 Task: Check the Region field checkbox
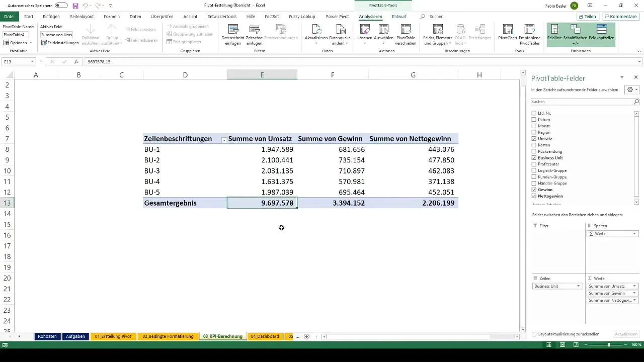534,132
